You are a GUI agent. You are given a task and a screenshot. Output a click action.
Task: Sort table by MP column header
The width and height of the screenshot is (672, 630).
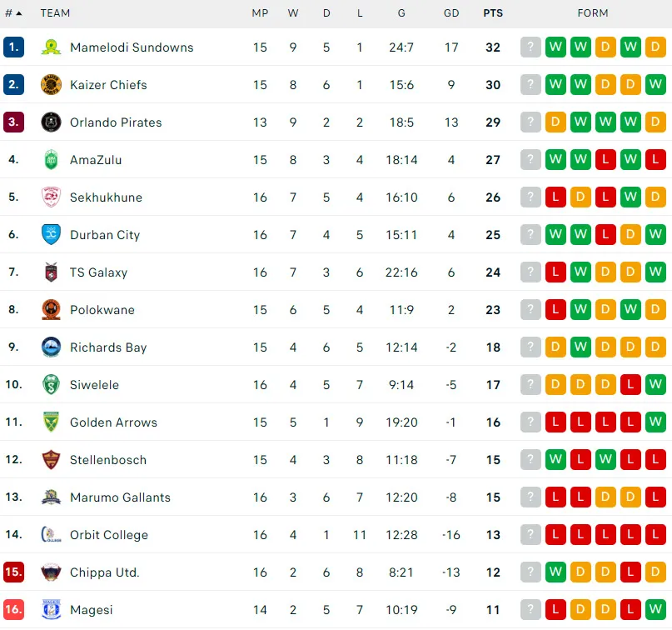260,13
